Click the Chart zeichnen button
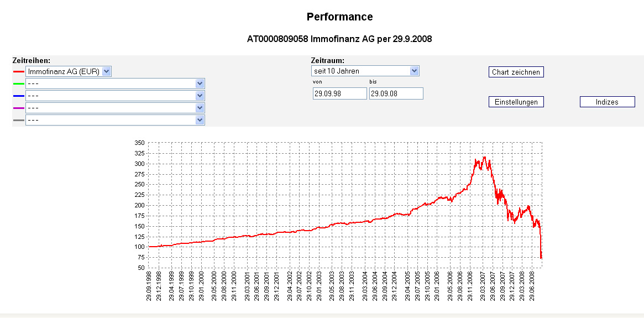Screen dimensions: 644x318 (x=516, y=72)
